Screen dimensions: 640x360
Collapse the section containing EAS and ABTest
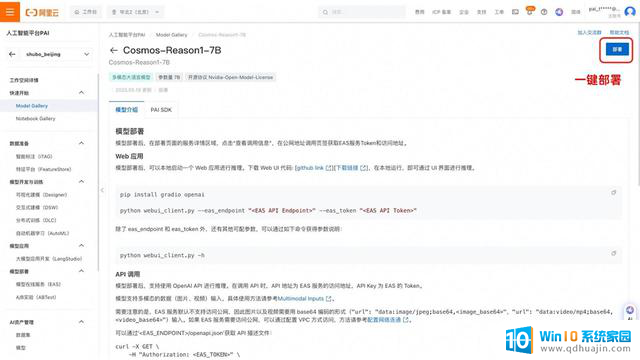coord(81,271)
